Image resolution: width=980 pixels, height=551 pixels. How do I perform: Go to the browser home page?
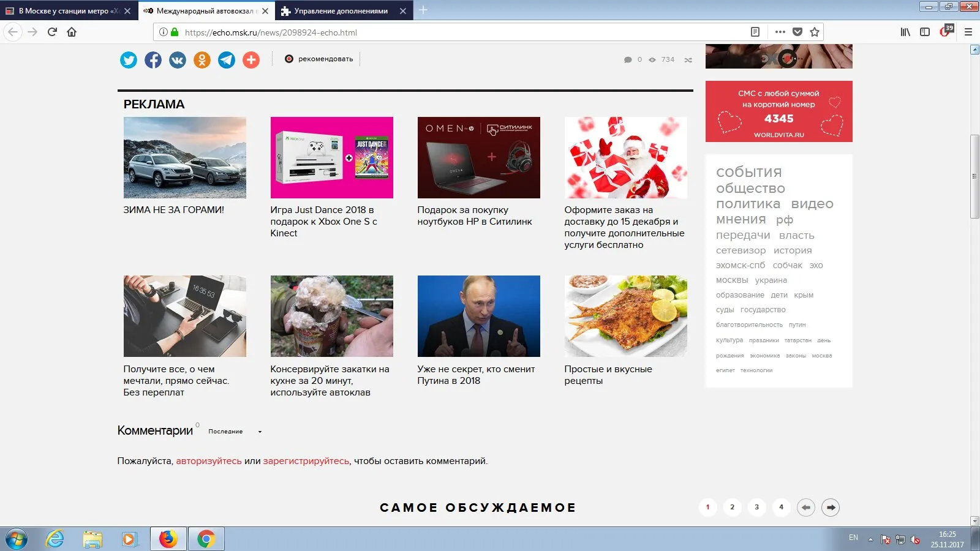point(72,32)
